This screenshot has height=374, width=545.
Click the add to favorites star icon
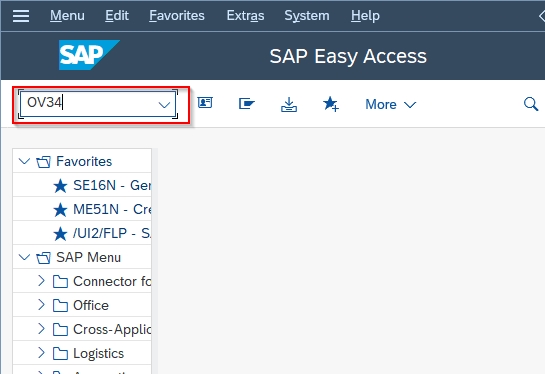331,104
